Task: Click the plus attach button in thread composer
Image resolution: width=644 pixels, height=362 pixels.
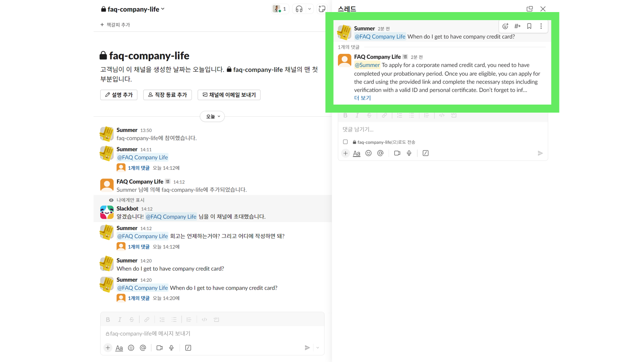Action: (x=345, y=153)
